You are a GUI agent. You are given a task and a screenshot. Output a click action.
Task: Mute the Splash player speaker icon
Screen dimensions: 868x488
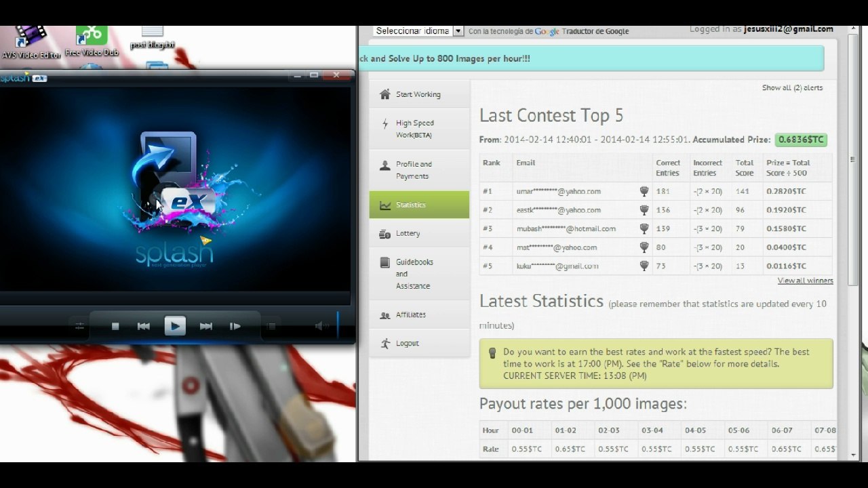322,326
